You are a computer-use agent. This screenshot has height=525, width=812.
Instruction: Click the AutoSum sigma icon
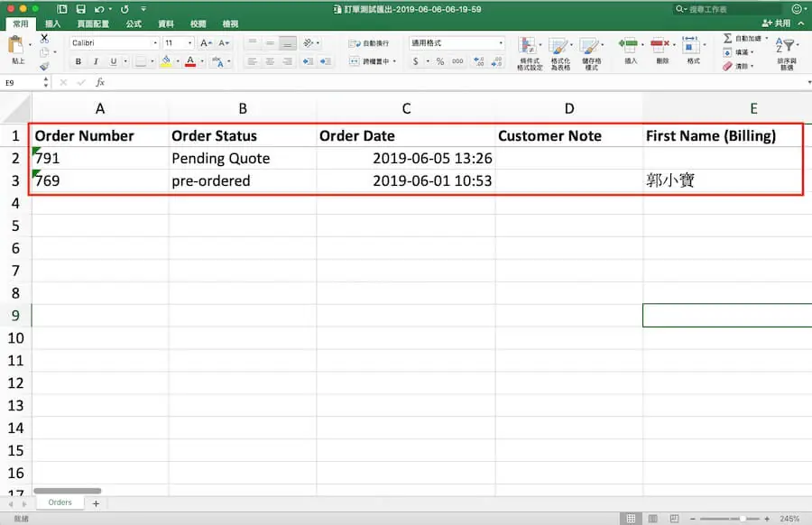point(727,38)
